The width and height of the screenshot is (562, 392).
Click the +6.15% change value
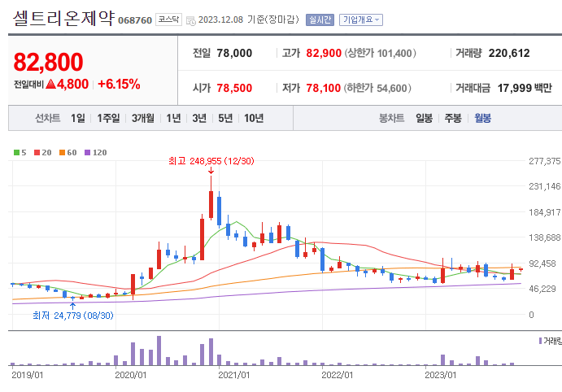(x=119, y=85)
